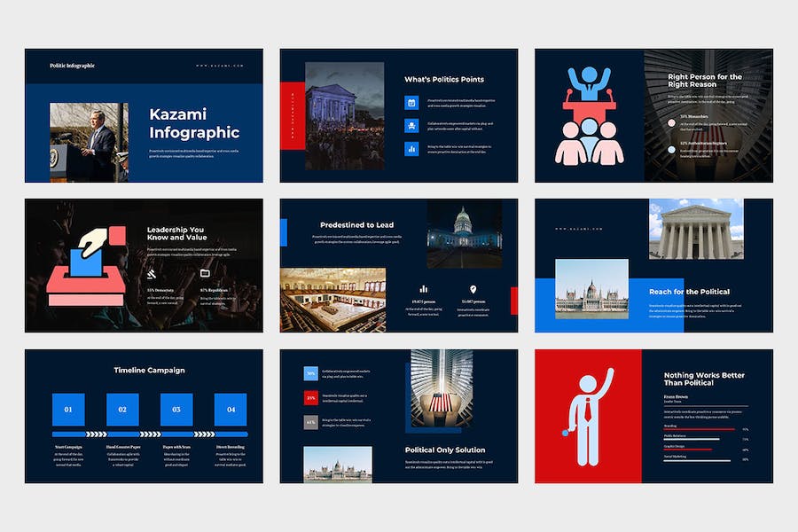Click the calendar icon under What's Politics Points
Viewport: 798px width, 532px height.
coord(411,103)
